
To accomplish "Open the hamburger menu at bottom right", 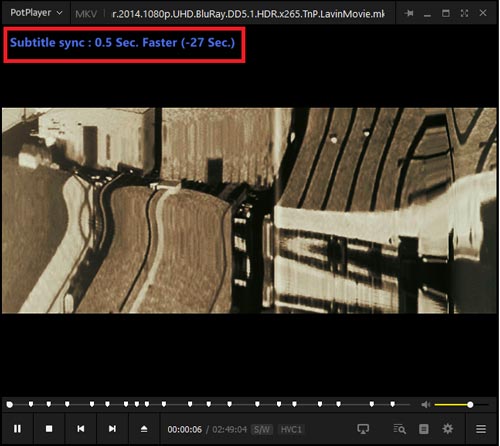I will click(481, 429).
